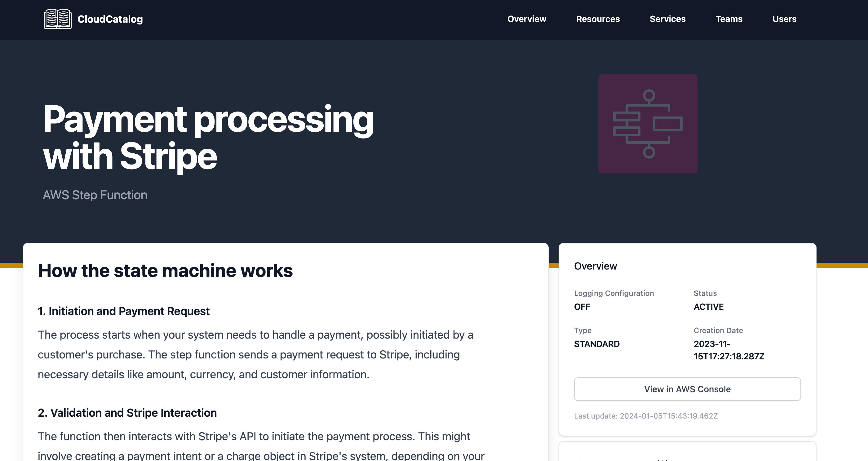Navigate to the Services menu item
Viewport: 868px width, 461px height.
(x=667, y=19)
